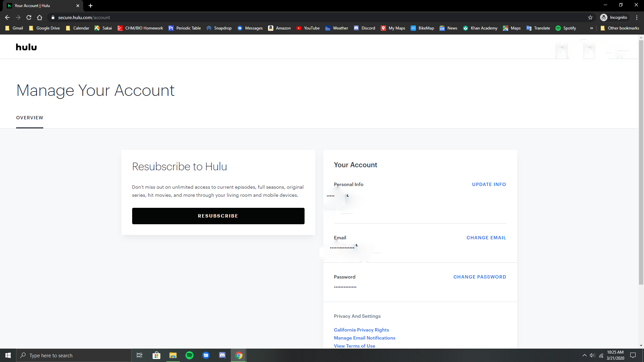The height and width of the screenshot is (362, 644).
Task: Open Task View on the taskbar
Action: [140, 355]
